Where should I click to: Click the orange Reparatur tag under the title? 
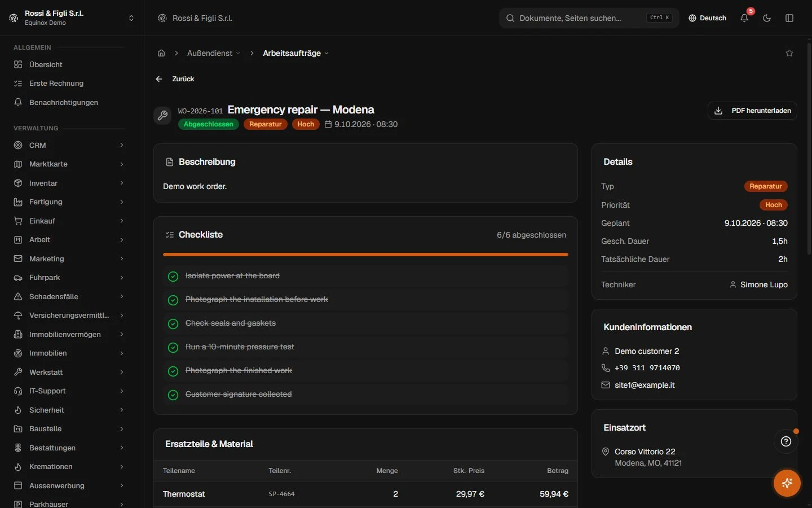tap(266, 124)
